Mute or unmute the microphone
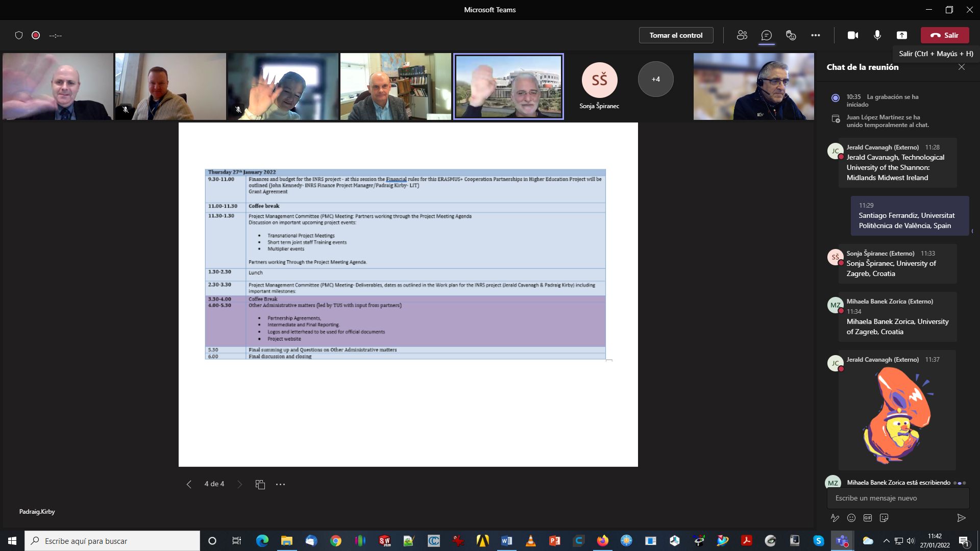This screenshot has height=551, width=980. [877, 35]
